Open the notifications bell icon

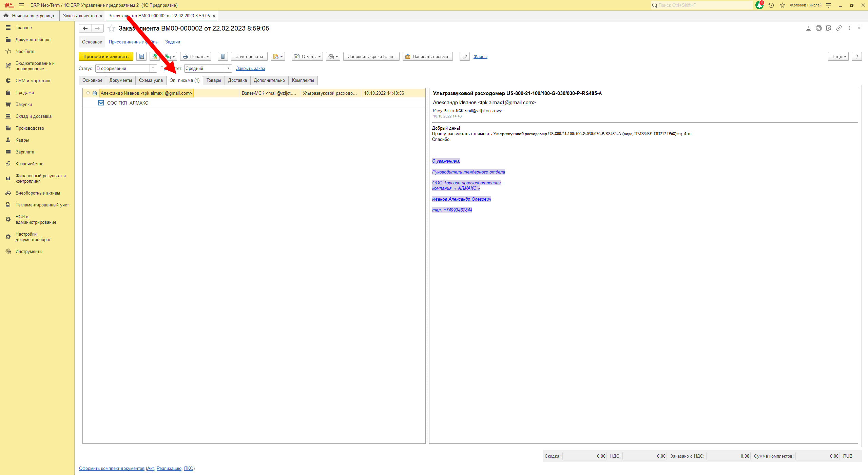click(759, 5)
